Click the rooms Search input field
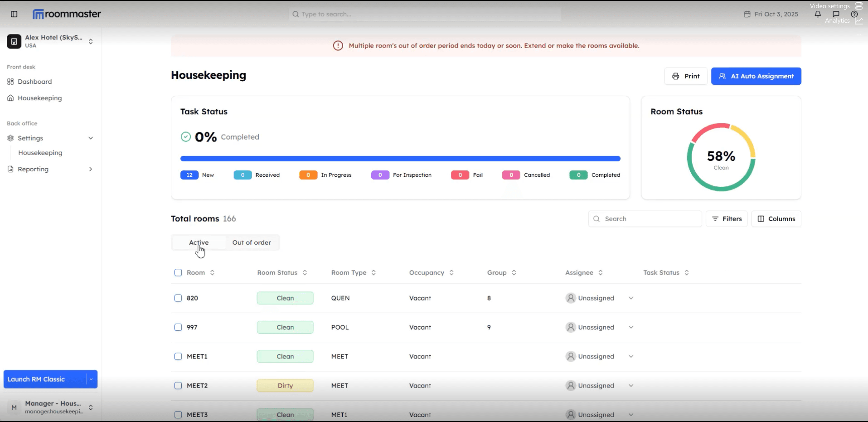 tap(648, 219)
